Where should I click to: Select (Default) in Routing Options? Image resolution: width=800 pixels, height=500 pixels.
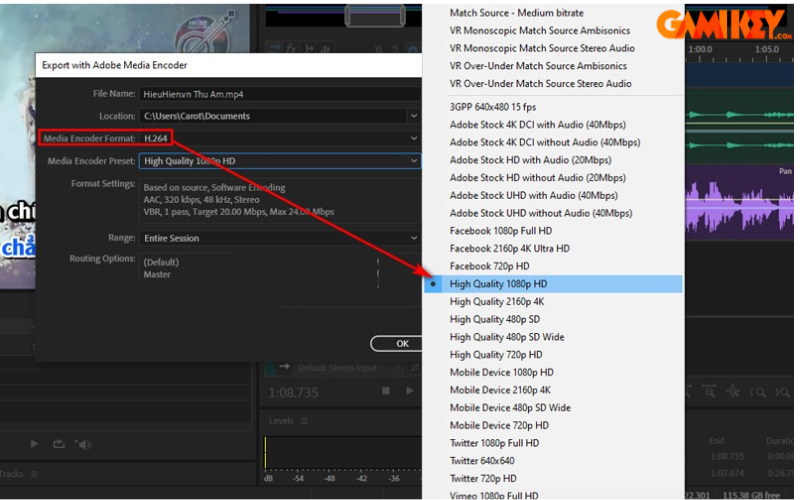point(161,262)
